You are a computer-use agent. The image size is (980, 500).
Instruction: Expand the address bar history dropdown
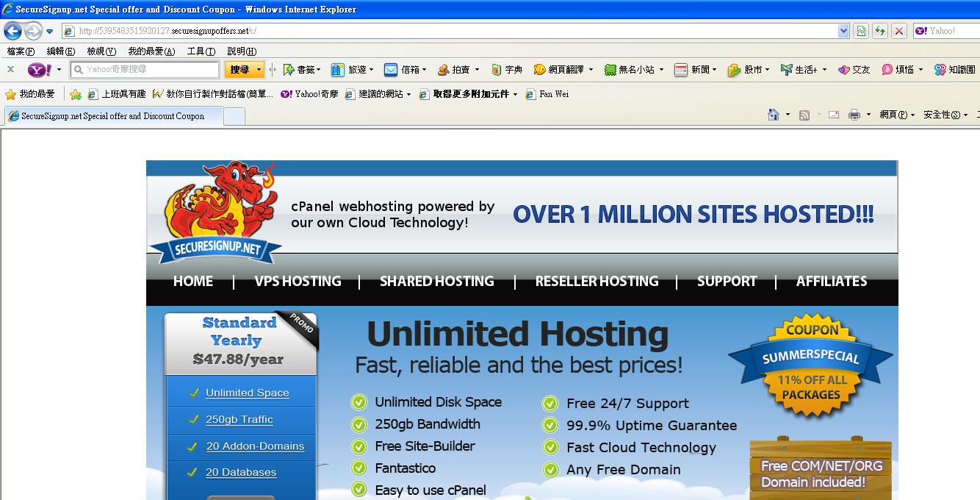click(843, 31)
